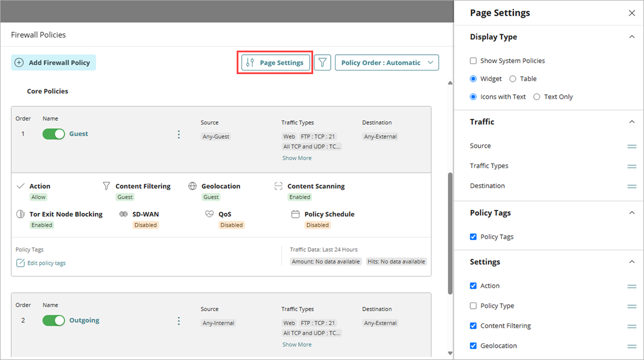
Task: Uncheck the Geolocation checkbox
Action: tap(473, 346)
